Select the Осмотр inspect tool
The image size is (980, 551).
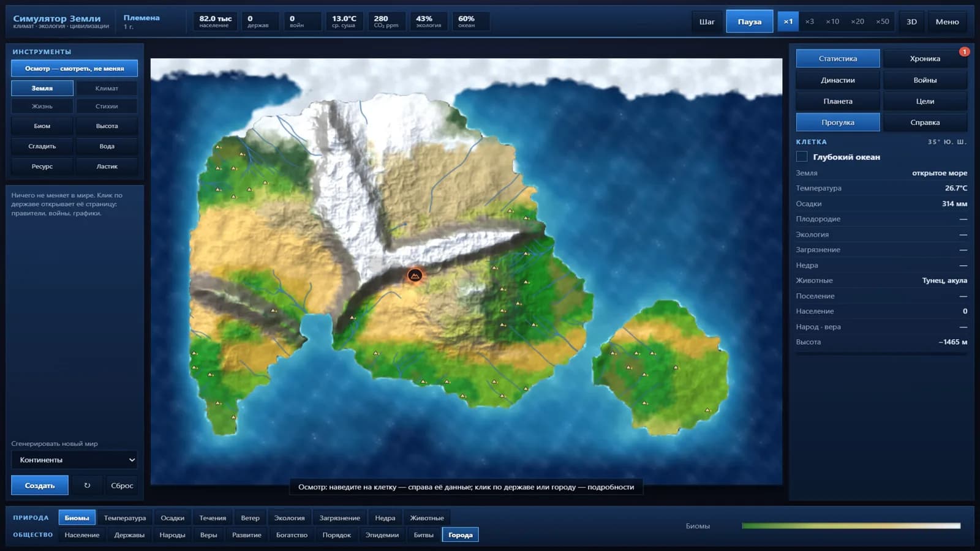click(74, 69)
